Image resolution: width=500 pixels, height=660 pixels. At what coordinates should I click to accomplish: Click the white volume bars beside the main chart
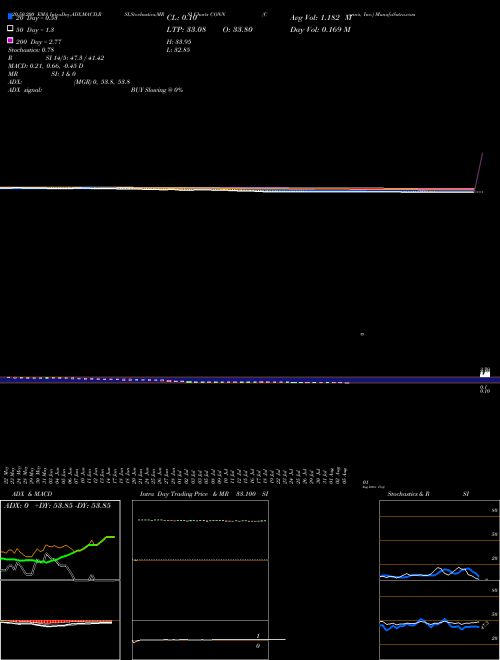click(x=485, y=372)
